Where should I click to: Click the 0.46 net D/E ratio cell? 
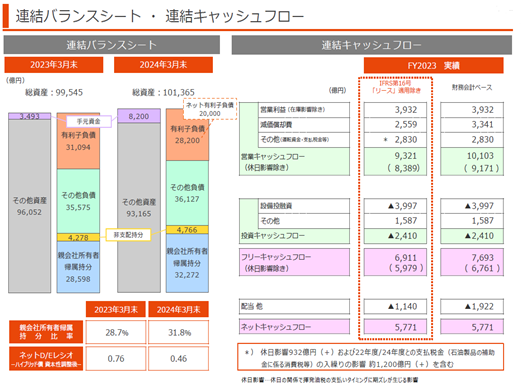(178, 358)
